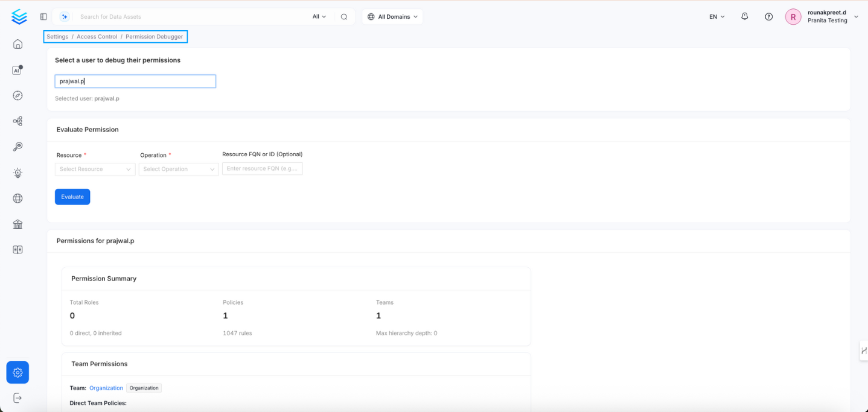Open the Settings gear at sidebar bottom
The width and height of the screenshot is (868, 412).
click(x=17, y=372)
